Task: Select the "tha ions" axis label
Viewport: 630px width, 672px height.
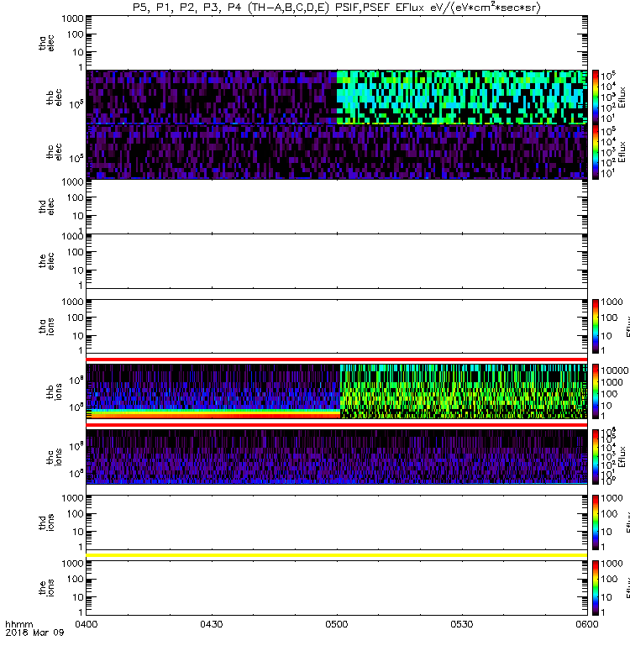Action: (46, 327)
